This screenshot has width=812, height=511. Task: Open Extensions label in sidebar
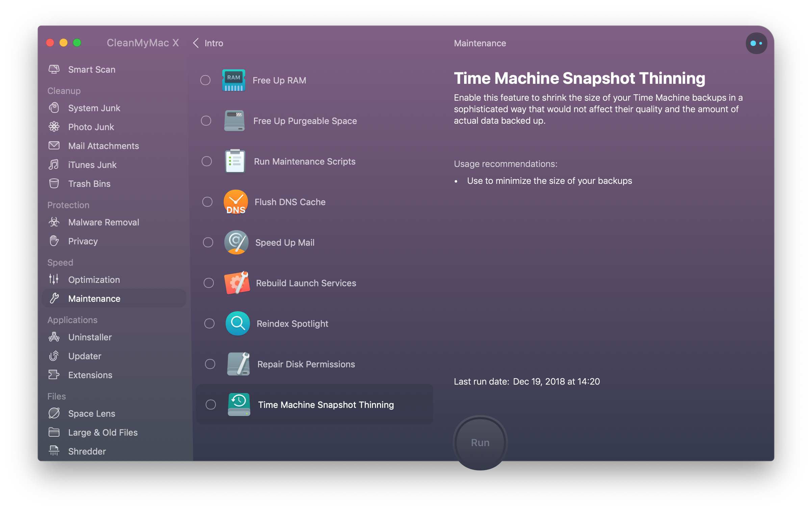90,375
